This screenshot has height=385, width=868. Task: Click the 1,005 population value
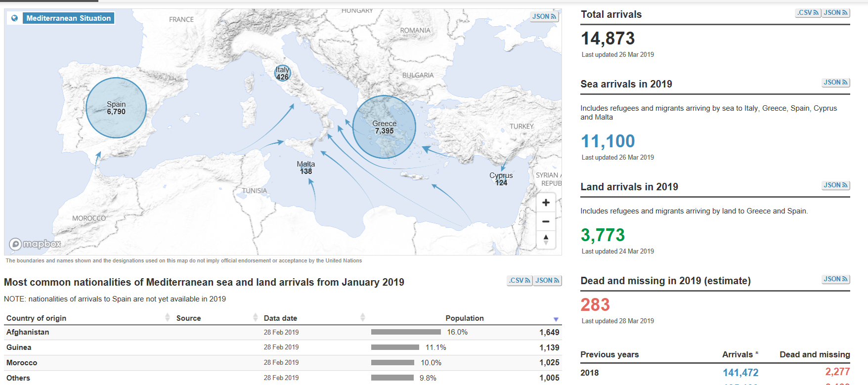pos(549,378)
